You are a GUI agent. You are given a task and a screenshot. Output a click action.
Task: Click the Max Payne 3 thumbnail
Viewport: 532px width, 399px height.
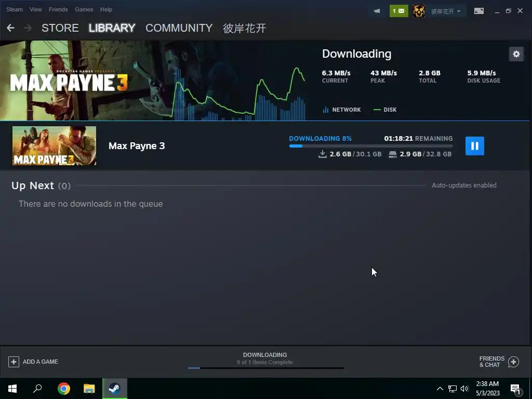(x=54, y=145)
